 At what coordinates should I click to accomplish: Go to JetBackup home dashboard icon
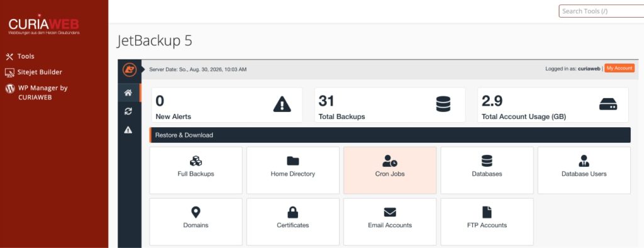pos(128,93)
